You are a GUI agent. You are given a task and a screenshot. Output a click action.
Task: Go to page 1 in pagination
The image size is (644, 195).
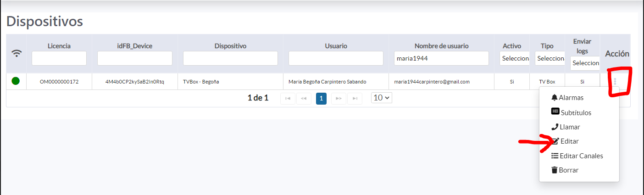(321, 98)
